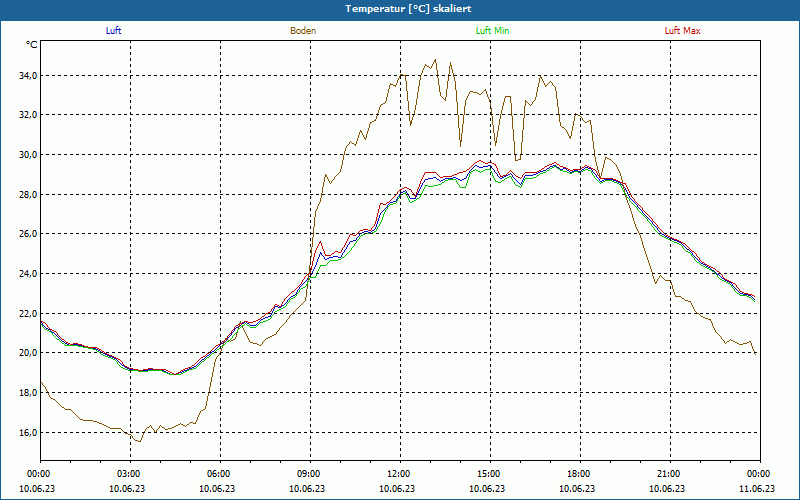Viewport: 800px width, 500px height.
Task: Click the 32,0 y-axis value
Action: [x=28, y=115]
